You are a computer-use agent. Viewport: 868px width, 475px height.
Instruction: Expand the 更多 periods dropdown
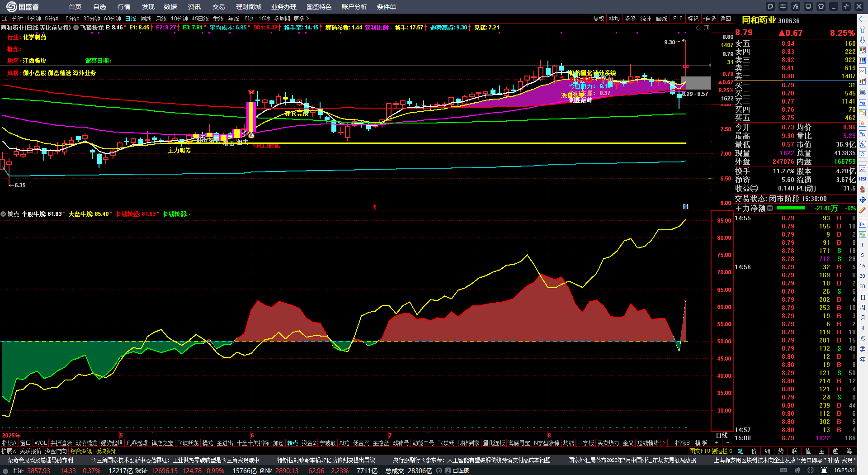coord(301,19)
